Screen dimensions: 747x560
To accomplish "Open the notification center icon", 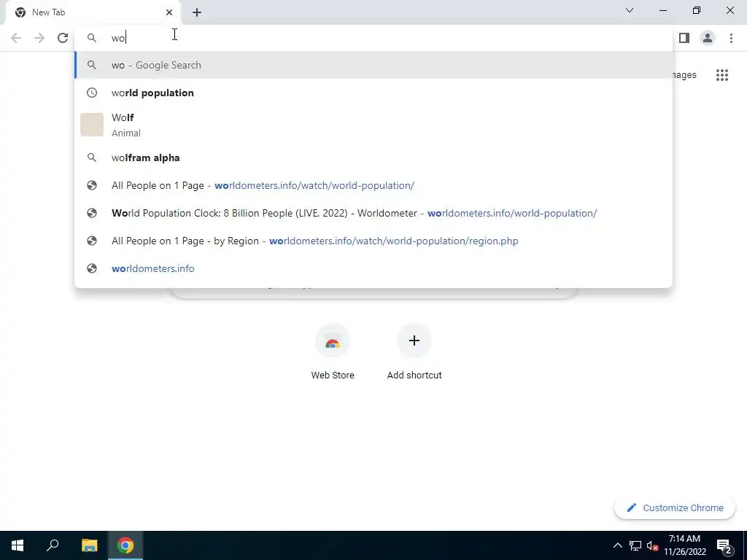I will pyautogui.click(x=724, y=545).
